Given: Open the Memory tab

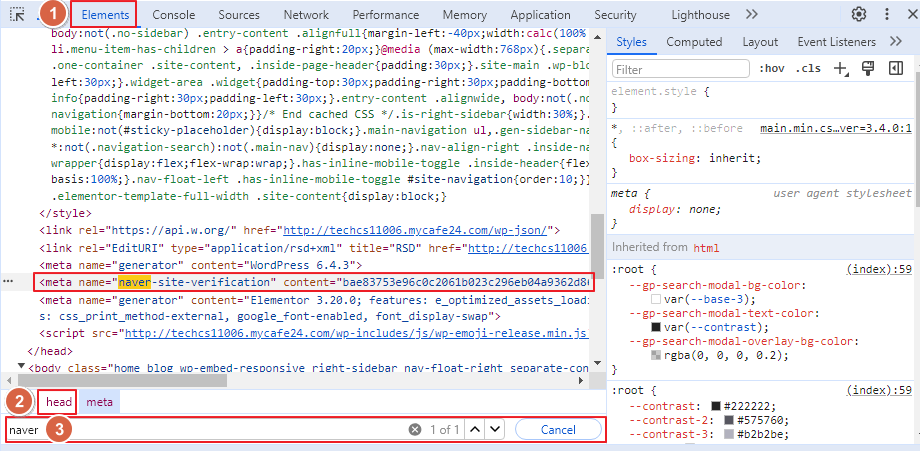Looking at the screenshot, I should point(465,15).
